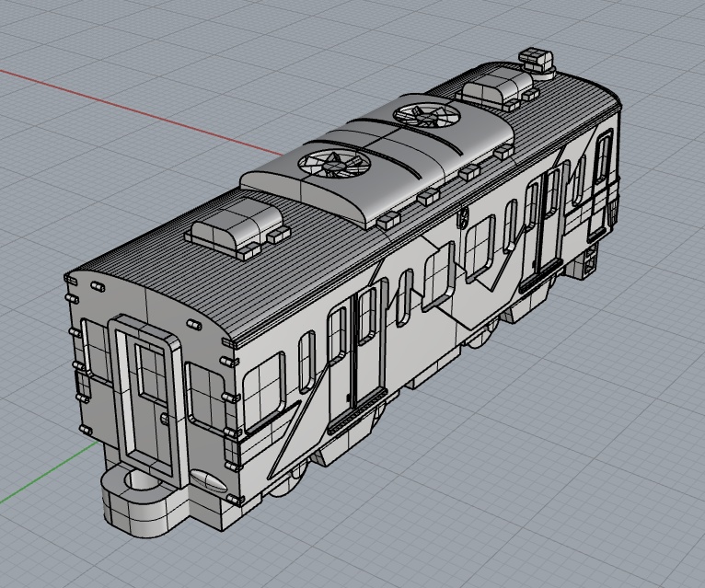Select the roof fan nearest the far end
Screen dimensions: 705x588
(426, 114)
